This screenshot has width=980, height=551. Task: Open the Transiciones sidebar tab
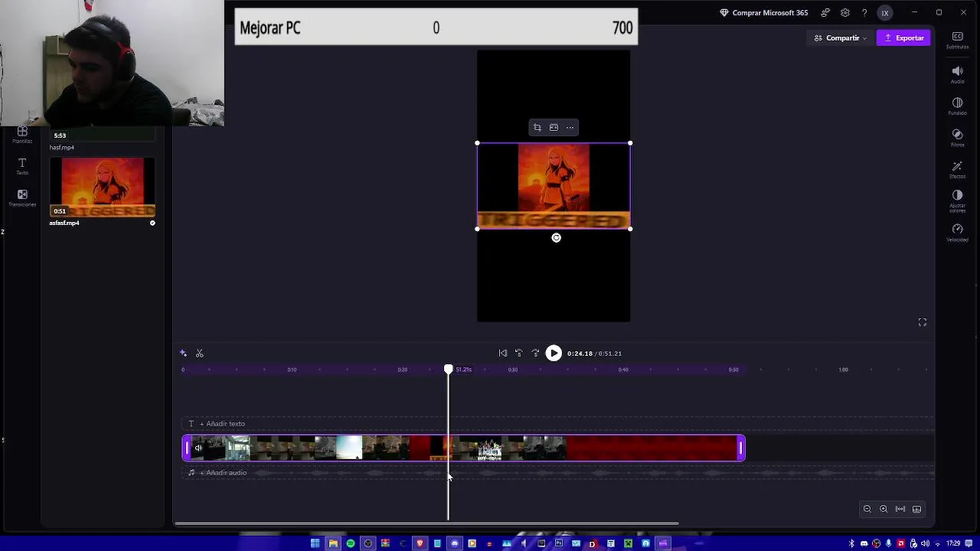coord(22,198)
